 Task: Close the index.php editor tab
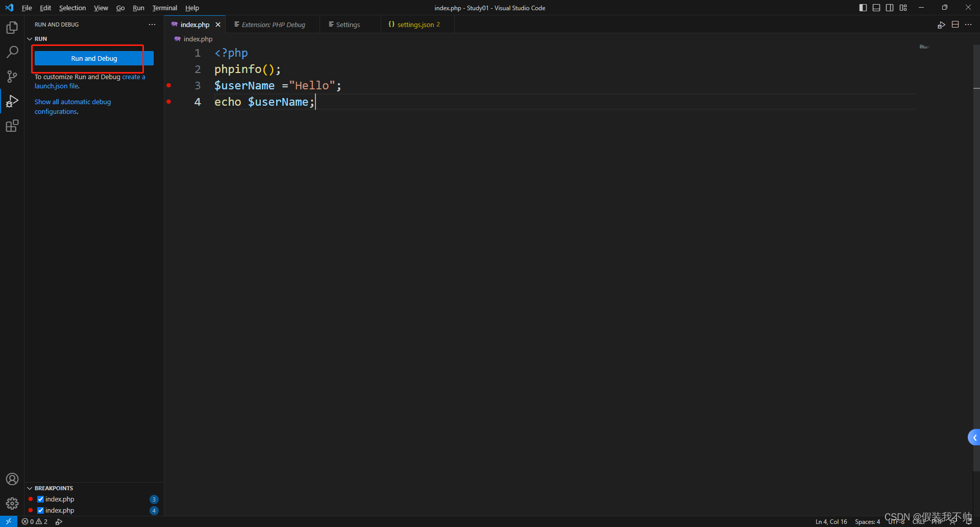point(218,25)
